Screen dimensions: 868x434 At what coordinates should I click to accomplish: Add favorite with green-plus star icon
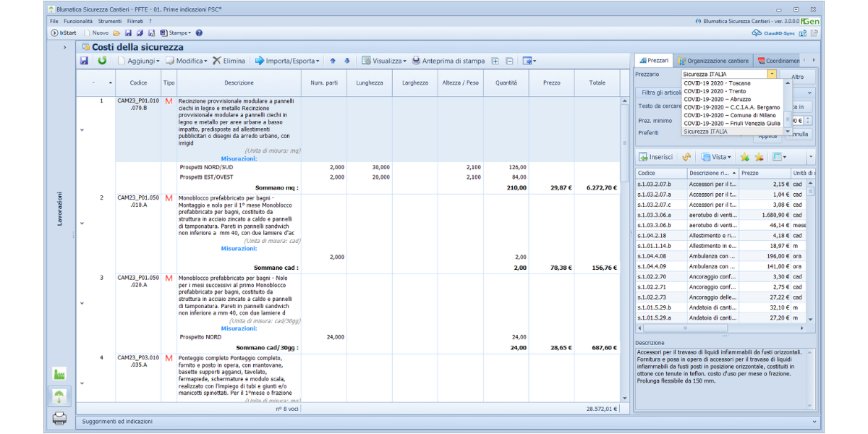[744, 157]
